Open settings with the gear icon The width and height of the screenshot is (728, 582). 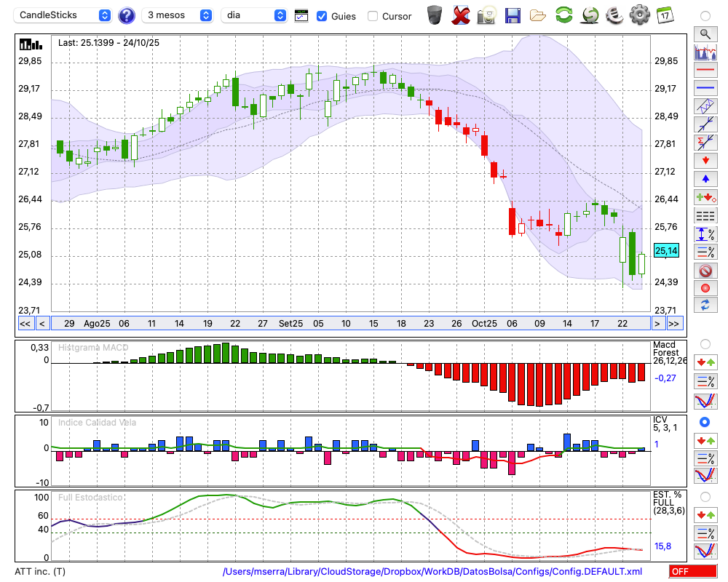(x=640, y=15)
